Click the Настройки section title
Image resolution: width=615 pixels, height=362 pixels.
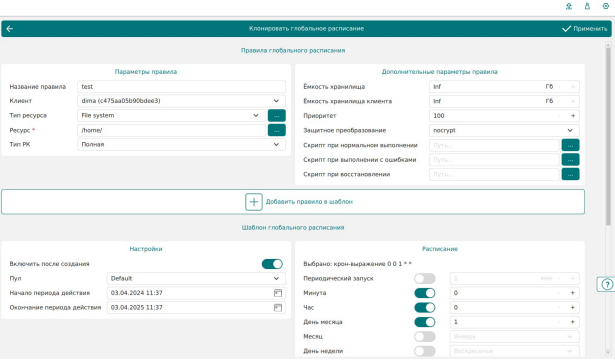146,249
